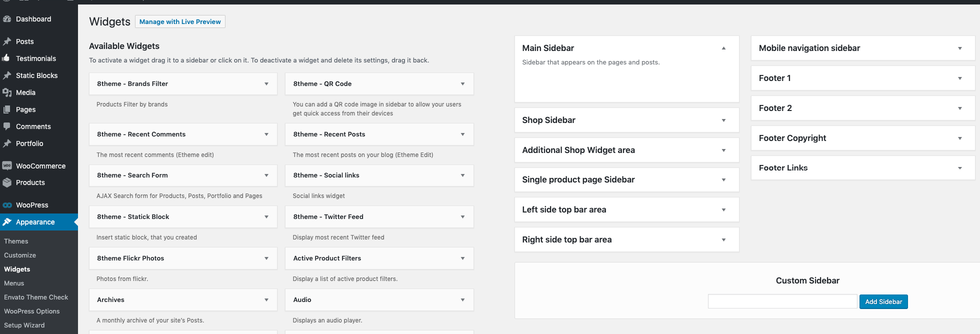The width and height of the screenshot is (980, 334).
Task: Click the WooPress infinity icon
Action: 7,205
